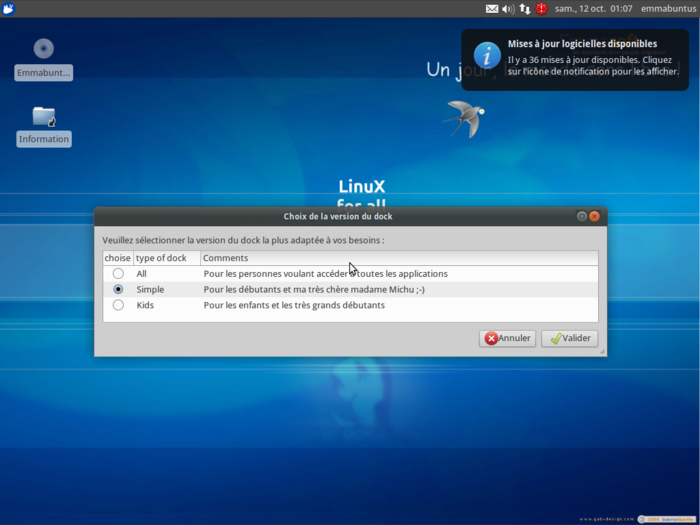Select the Simple dock radio button
Screen dimensions: 700x525
click(x=118, y=289)
